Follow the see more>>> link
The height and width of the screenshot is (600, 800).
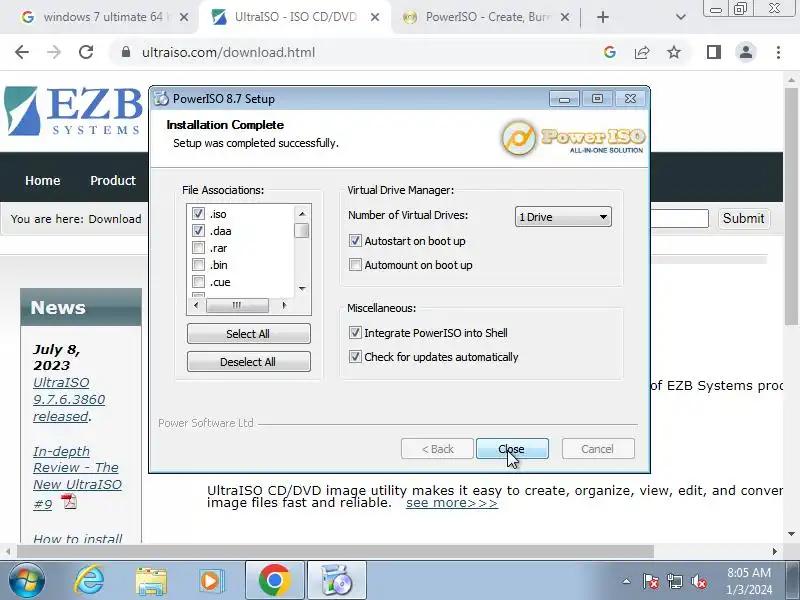point(452,503)
